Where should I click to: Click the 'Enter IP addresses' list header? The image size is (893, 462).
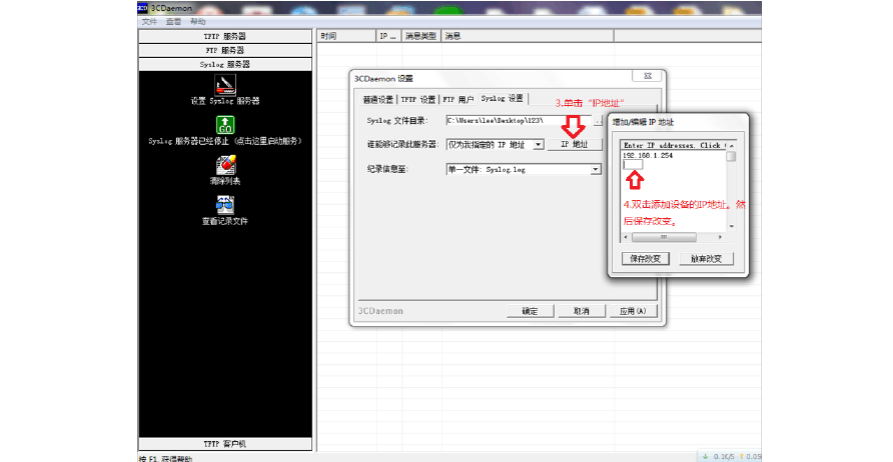pyautogui.click(x=674, y=145)
